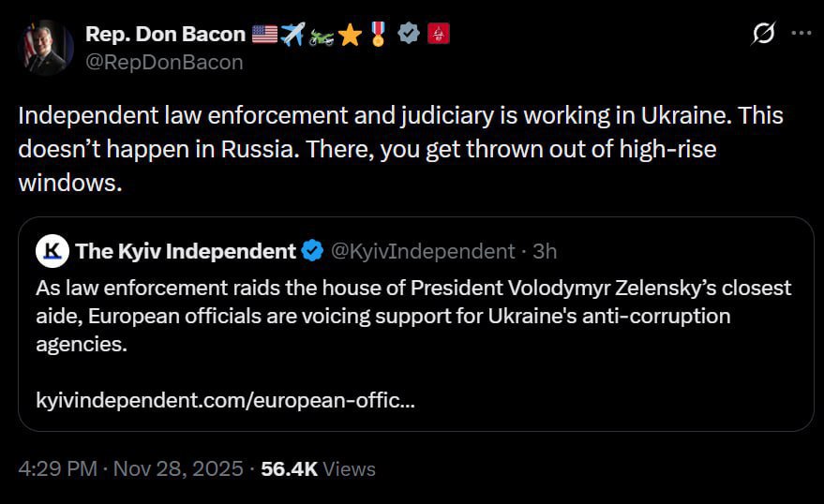The height and width of the screenshot is (504, 824).
Task: Open the @RepDonBacon handle
Action: click(x=163, y=62)
